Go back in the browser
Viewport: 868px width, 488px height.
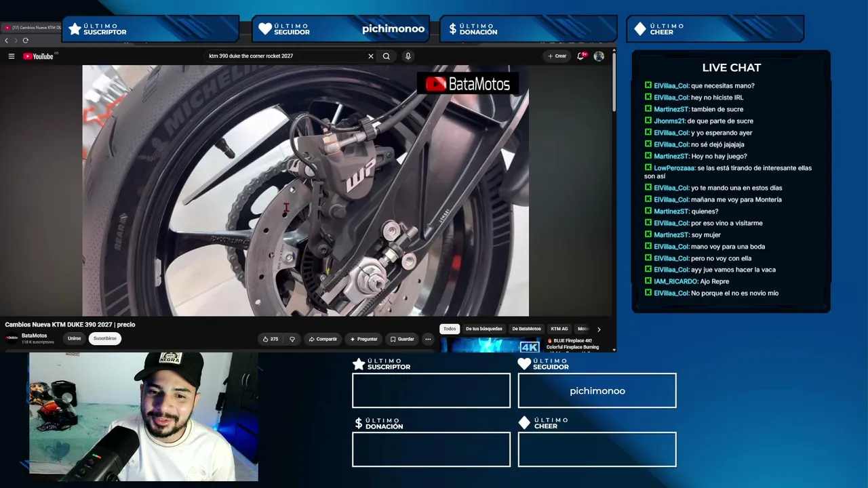[x=7, y=41]
